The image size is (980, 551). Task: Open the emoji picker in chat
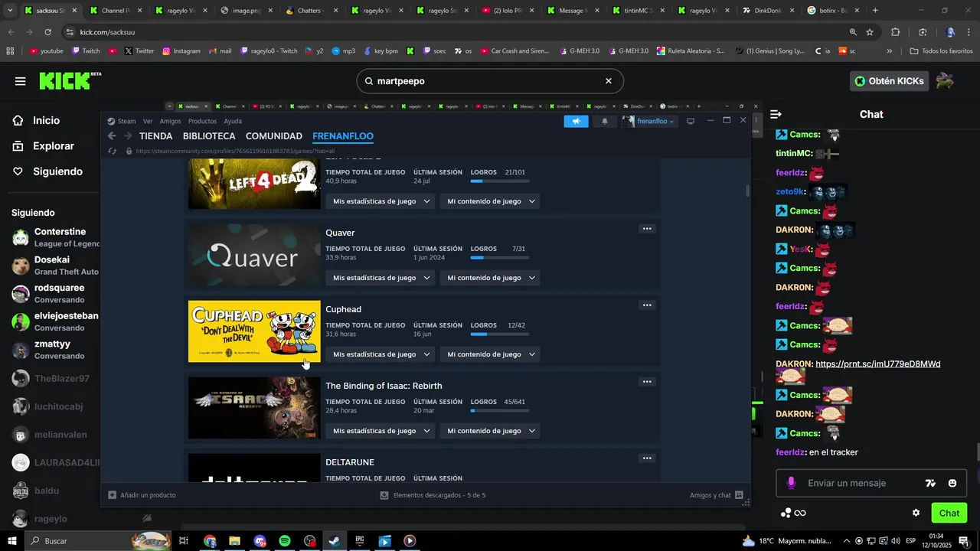point(952,483)
